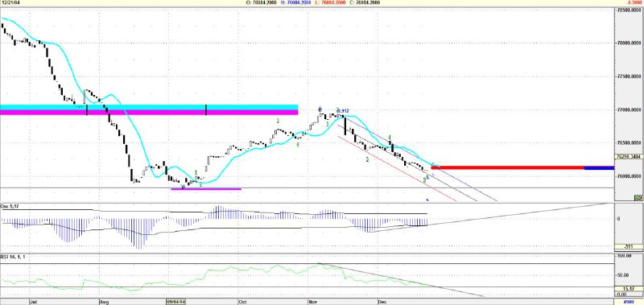This screenshot has height=305, width=644.
Task: Click the Close price value labeled C:
Action: 365,2
